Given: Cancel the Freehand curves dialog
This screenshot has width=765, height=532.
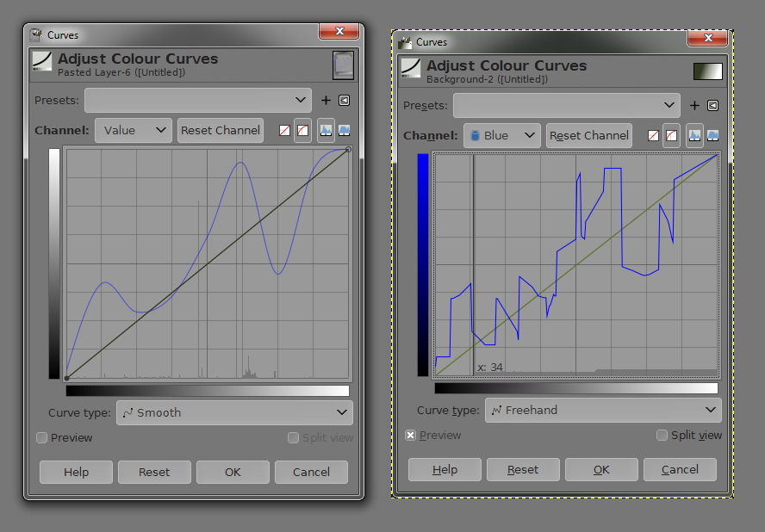Looking at the screenshot, I should pos(680,469).
